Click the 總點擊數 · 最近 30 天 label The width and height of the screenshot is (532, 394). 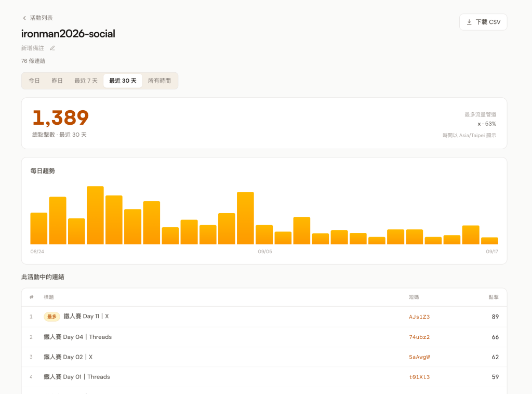pyautogui.click(x=59, y=135)
